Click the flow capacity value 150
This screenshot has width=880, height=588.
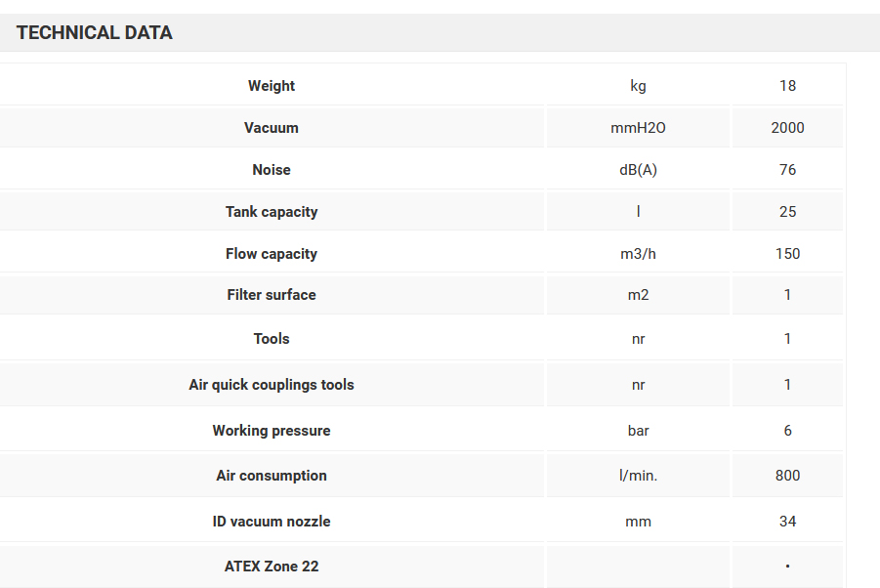[787, 254]
